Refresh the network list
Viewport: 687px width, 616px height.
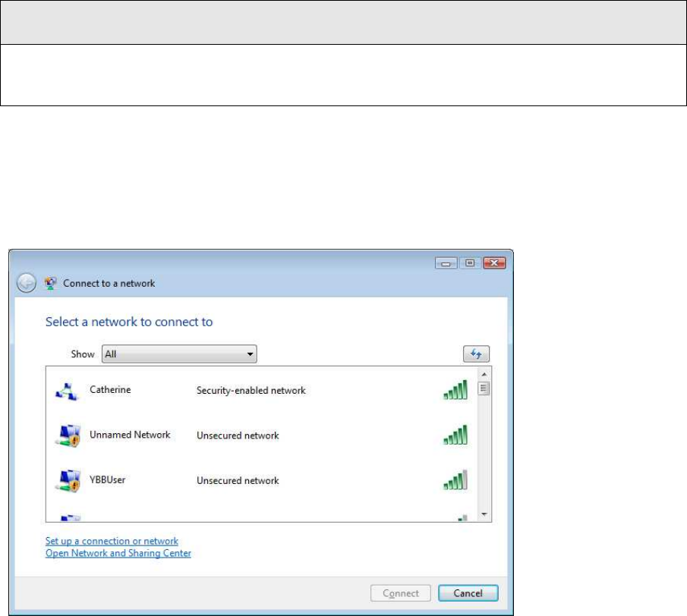(476, 354)
